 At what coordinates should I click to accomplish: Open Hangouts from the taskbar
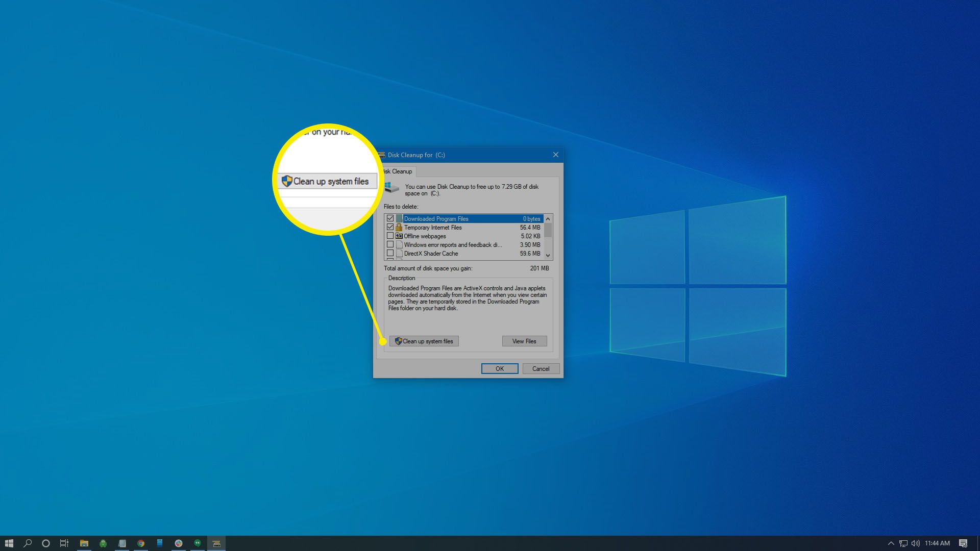tap(198, 543)
